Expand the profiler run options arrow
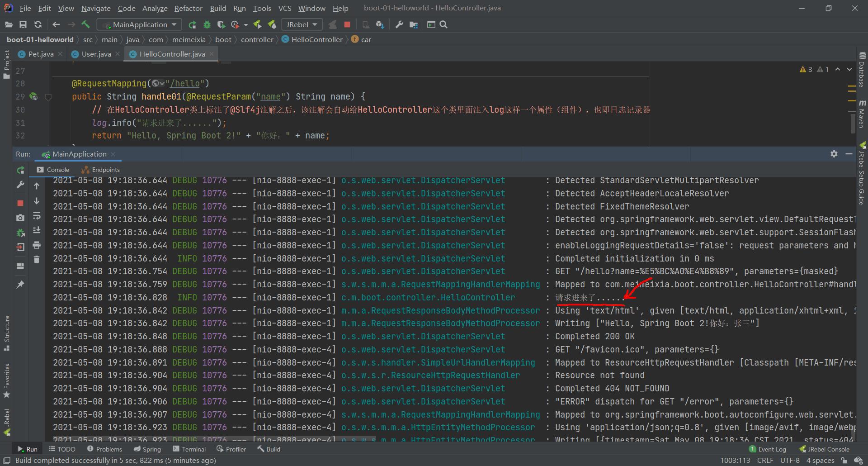The image size is (868, 466). click(x=246, y=25)
